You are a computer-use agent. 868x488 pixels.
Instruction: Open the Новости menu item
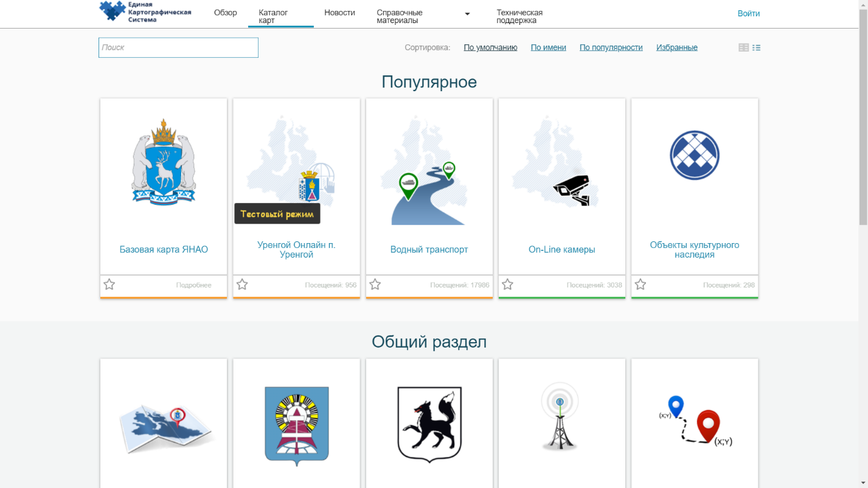(x=339, y=13)
